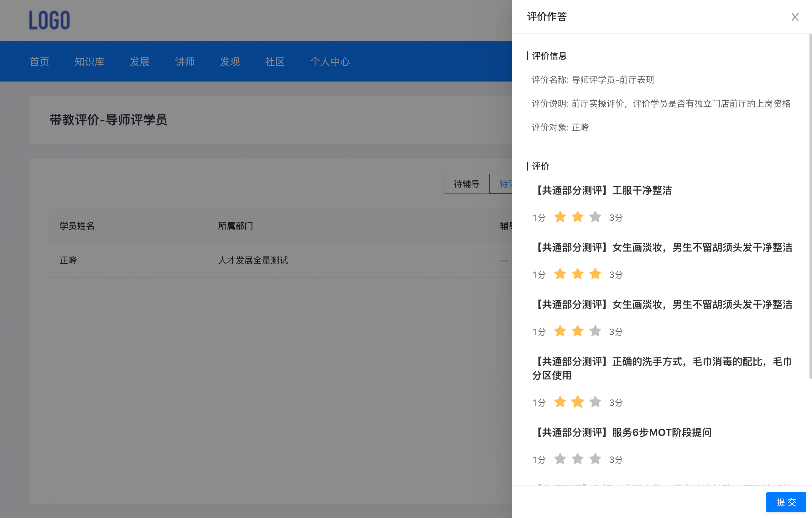Rate 正确的洗手方式 question with three stars
The width and height of the screenshot is (812, 518).
595,402
